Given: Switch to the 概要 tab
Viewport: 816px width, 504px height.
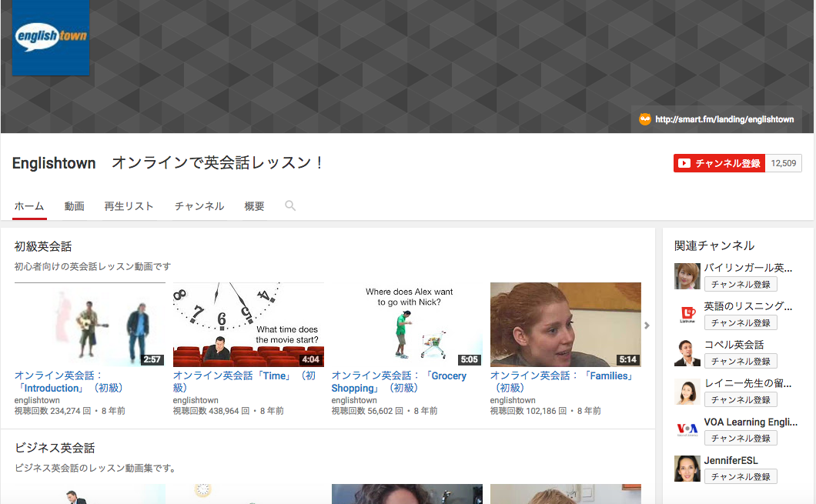Looking at the screenshot, I should pyautogui.click(x=255, y=206).
